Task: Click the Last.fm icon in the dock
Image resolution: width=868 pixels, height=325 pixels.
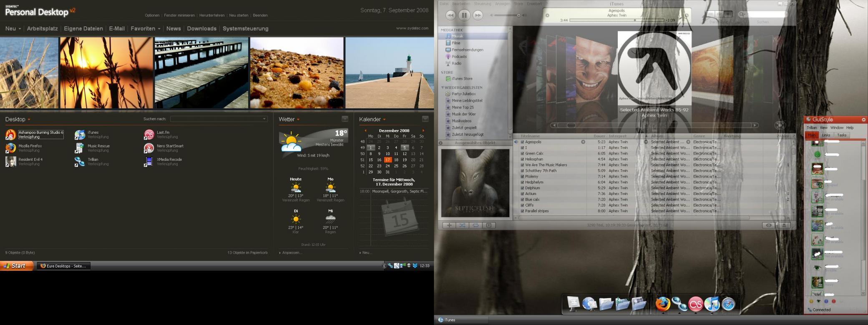Action: 695,304
